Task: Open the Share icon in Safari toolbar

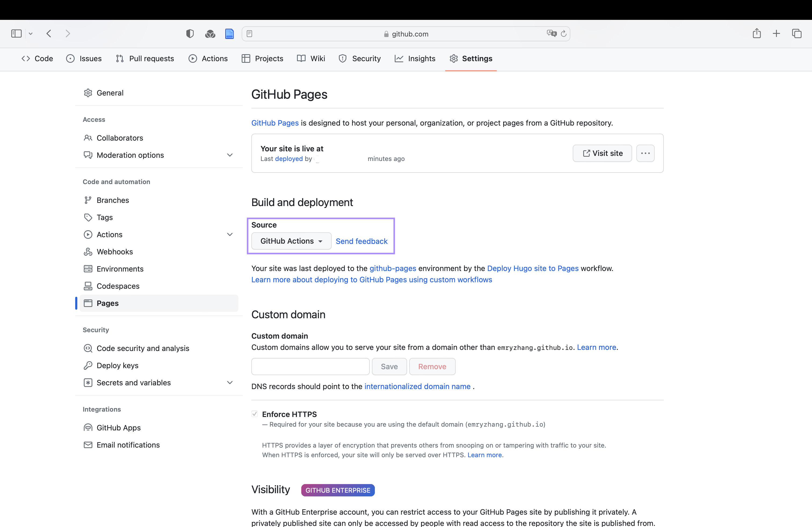Action: (757, 33)
